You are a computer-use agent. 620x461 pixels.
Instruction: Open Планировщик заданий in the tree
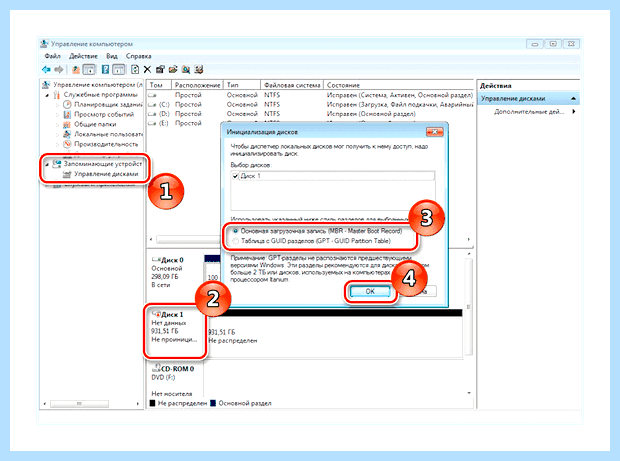108,104
